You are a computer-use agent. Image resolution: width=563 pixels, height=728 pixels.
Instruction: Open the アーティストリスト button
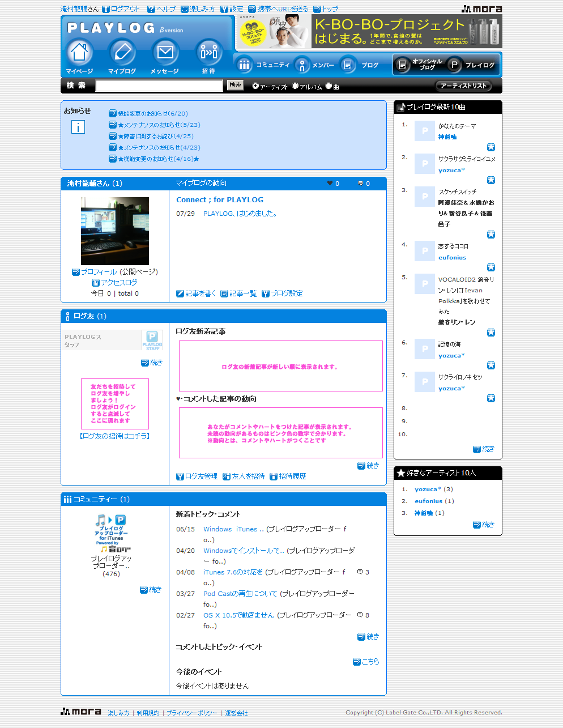(x=463, y=86)
